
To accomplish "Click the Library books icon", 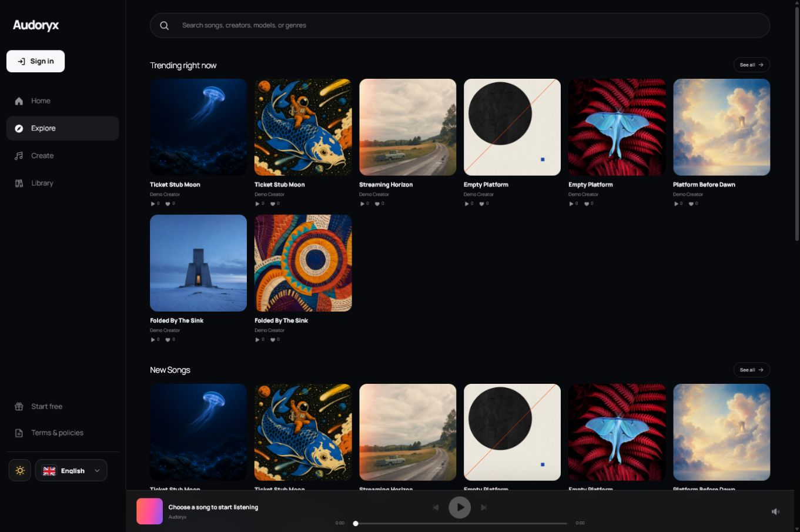I will point(19,183).
